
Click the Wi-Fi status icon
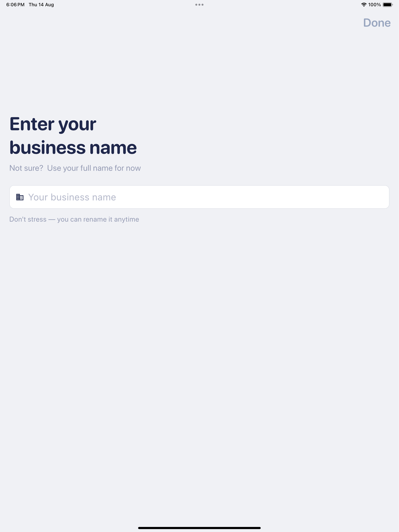tap(364, 5)
